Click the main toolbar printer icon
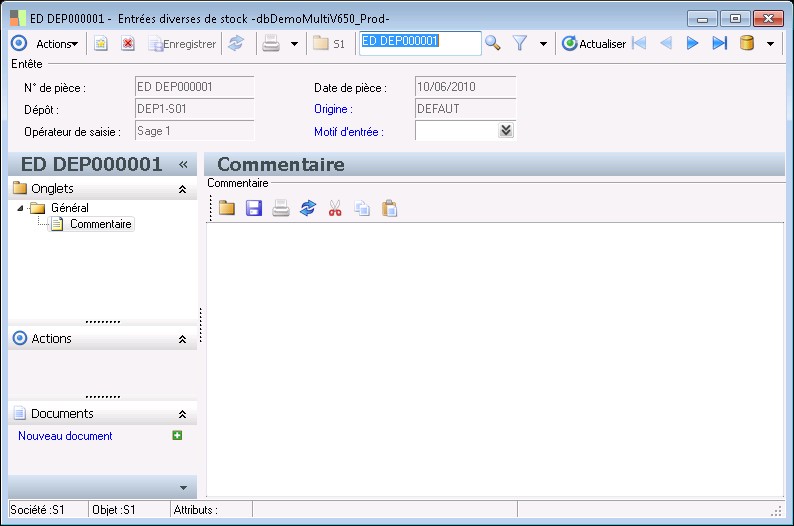 point(271,44)
